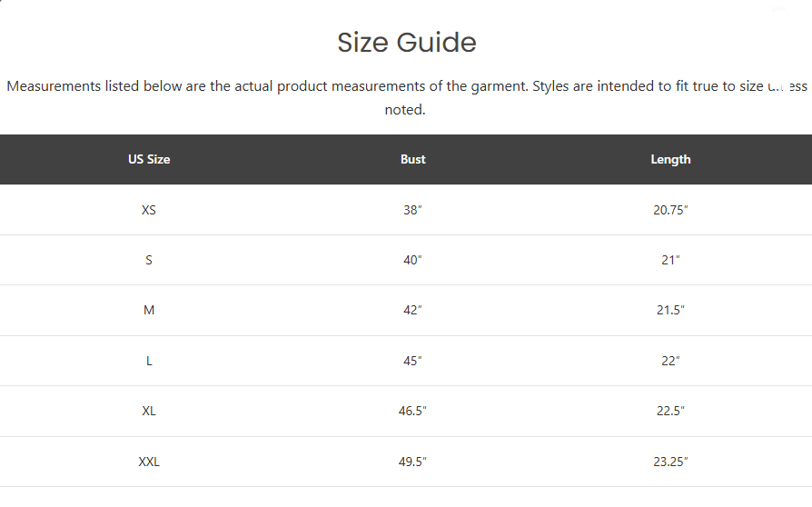Click the 21.5" length value
The width and height of the screenshot is (812, 507).
[x=670, y=310]
